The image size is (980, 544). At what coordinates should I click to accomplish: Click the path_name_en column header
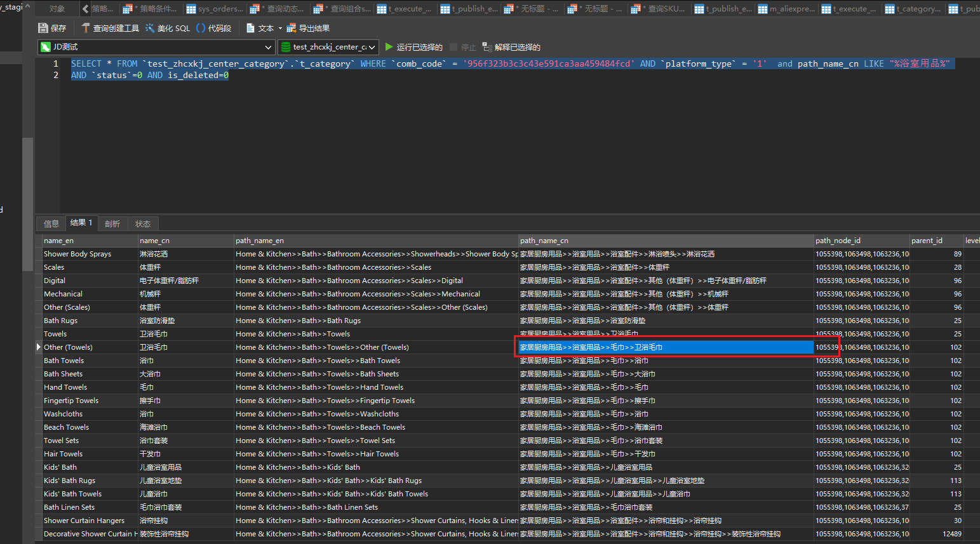pos(376,241)
